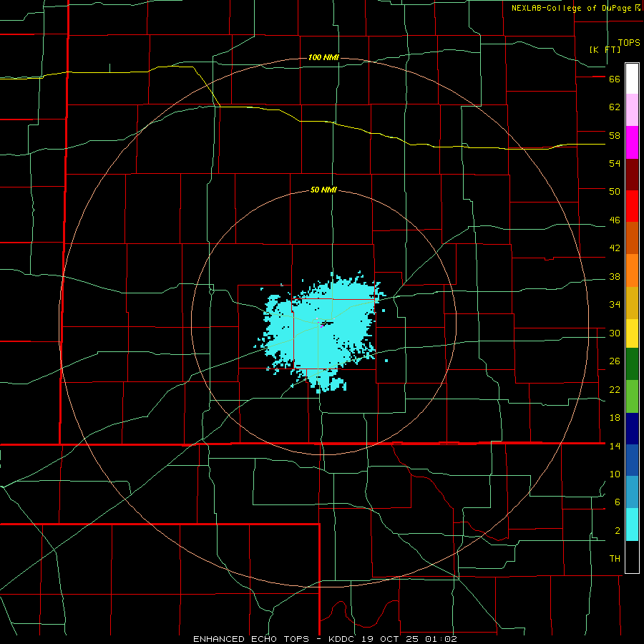Viewport: 644px width, 644px height.
Task: Click the '100 NMI' range ring label
Action: click(323, 57)
